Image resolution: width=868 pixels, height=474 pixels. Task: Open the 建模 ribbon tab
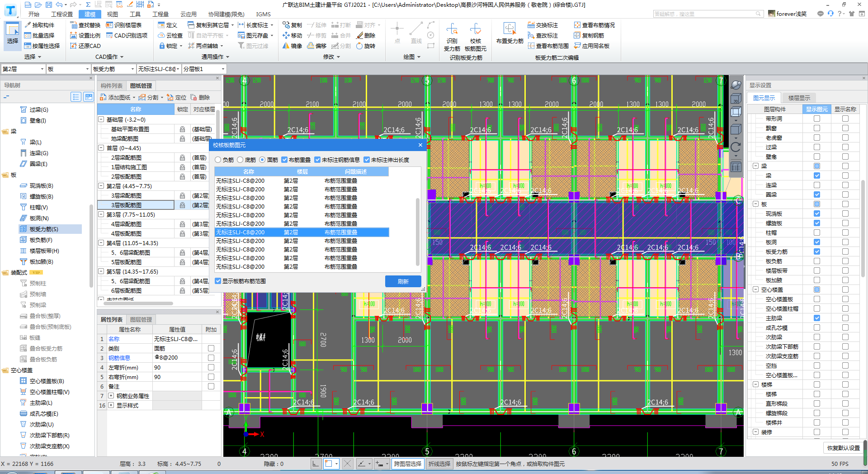click(90, 14)
